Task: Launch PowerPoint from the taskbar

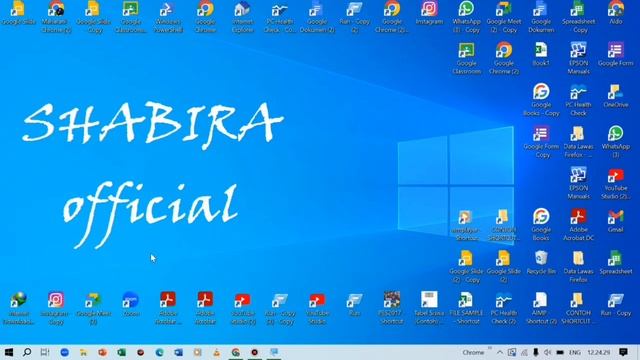Action: tap(102, 352)
